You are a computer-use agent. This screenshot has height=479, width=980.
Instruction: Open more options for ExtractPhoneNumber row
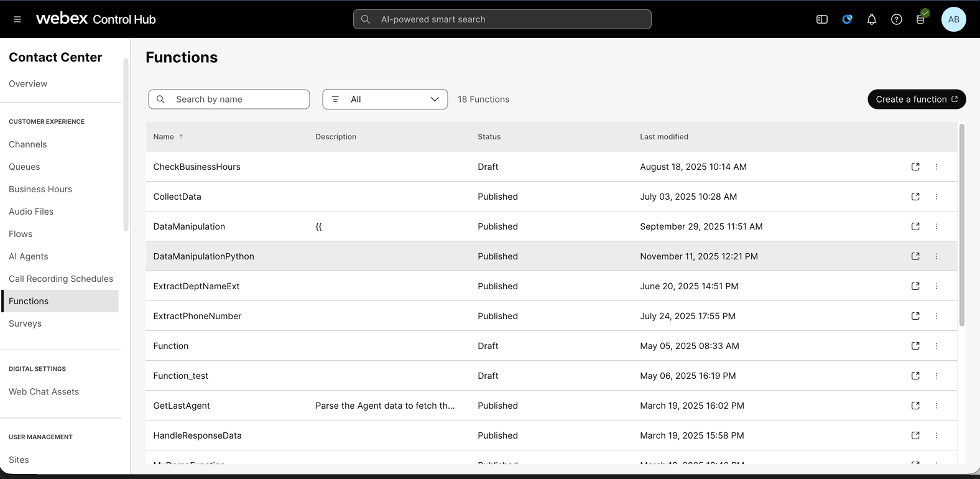pos(936,316)
